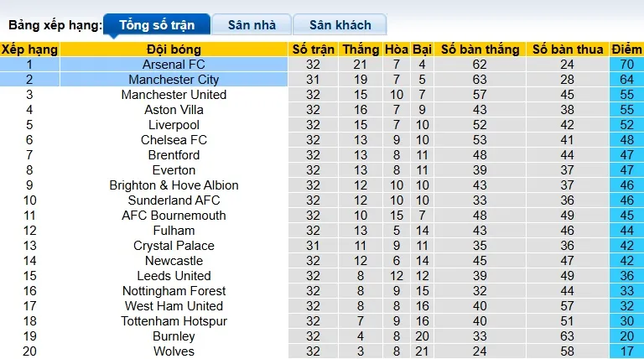Viewport: 644px width, 359px height.
Task: Click the Số bàn thua column header
Action: coord(568,49)
